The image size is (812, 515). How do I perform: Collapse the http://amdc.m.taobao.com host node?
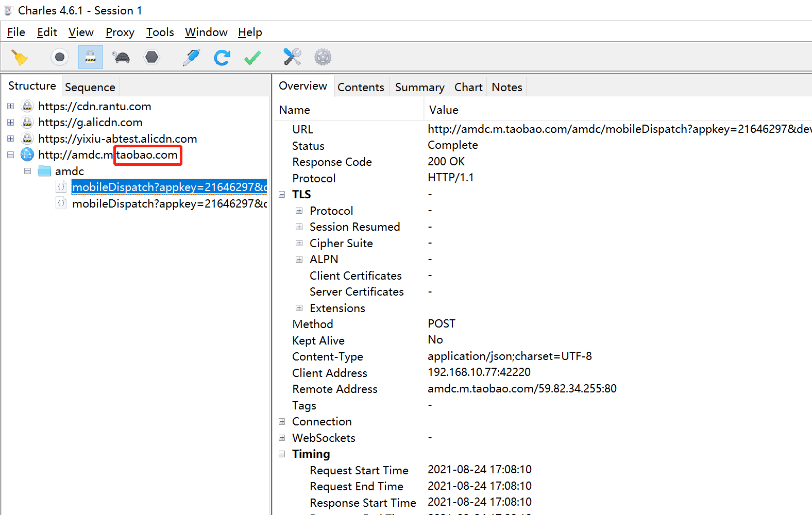coord(10,154)
